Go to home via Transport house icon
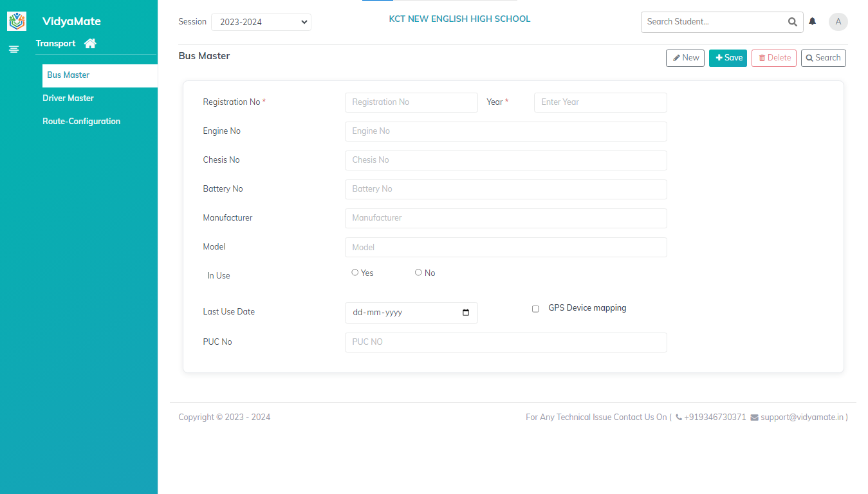868x494 pixels. (90, 44)
